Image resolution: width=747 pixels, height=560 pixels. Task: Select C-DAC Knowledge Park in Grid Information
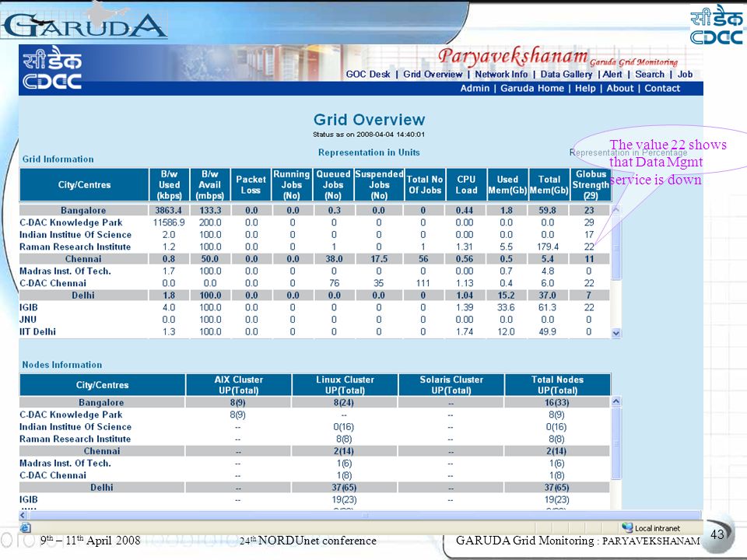pyautogui.click(x=314, y=222)
